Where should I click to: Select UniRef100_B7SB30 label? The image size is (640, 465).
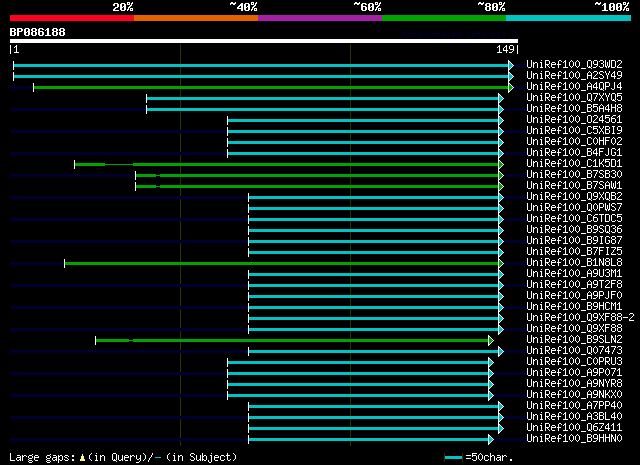click(574, 174)
